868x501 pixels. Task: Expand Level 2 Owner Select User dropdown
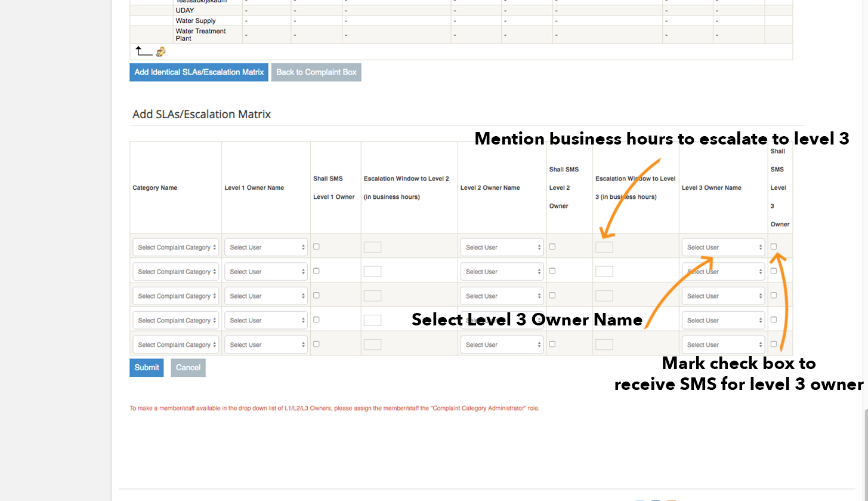point(502,247)
